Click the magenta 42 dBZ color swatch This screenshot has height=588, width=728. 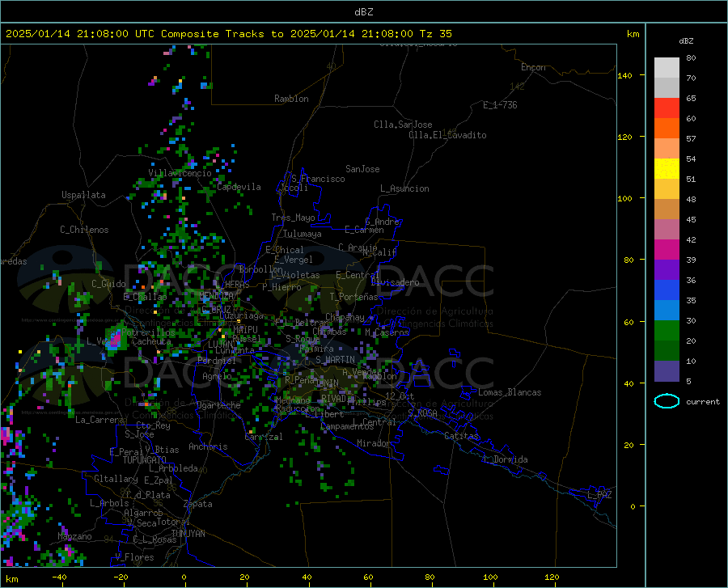coord(667,249)
